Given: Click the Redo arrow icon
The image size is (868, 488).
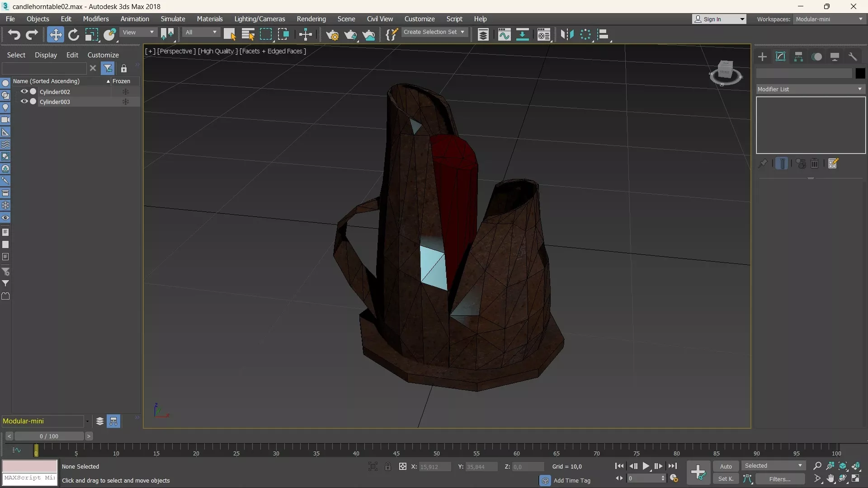Looking at the screenshot, I should tap(32, 35).
